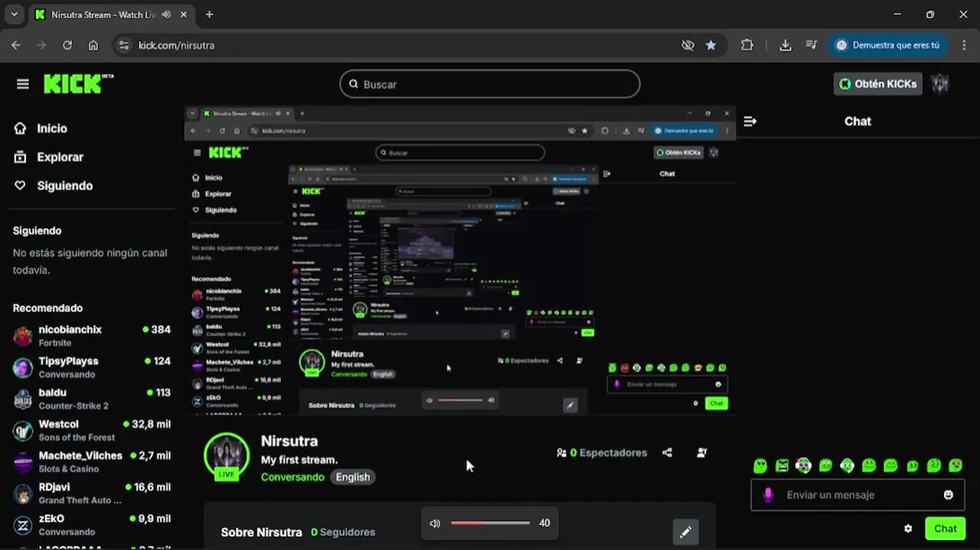Reload the page
The image size is (980, 550).
click(x=67, y=45)
